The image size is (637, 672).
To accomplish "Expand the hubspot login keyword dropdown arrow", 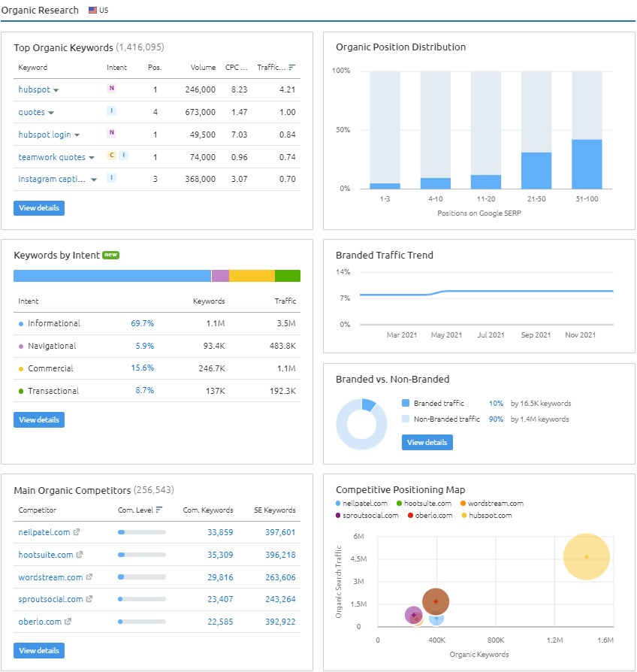I will coord(77,135).
